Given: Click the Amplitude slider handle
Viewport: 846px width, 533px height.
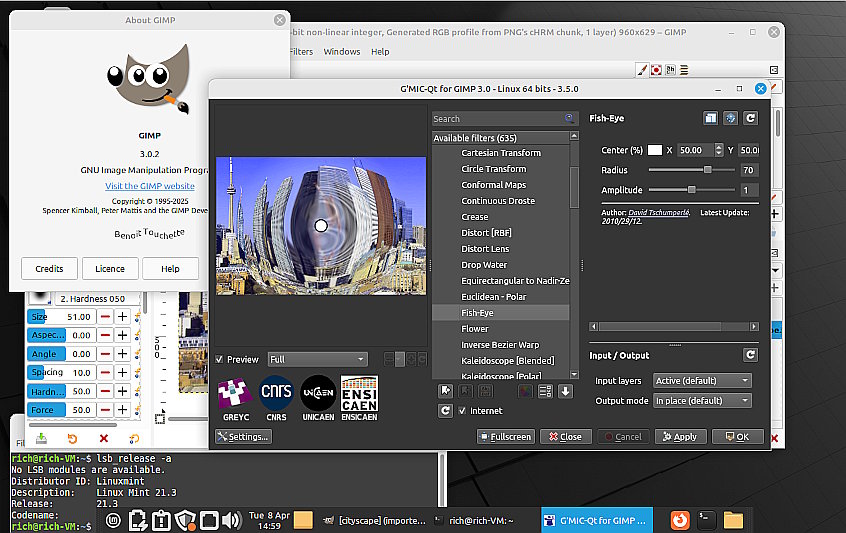Looking at the screenshot, I should point(691,190).
